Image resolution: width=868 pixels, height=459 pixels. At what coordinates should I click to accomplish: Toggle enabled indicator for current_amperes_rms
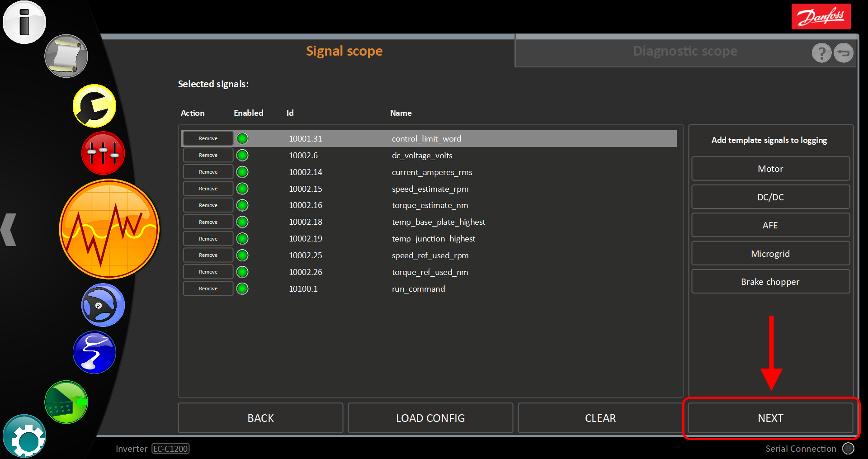[243, 172]
